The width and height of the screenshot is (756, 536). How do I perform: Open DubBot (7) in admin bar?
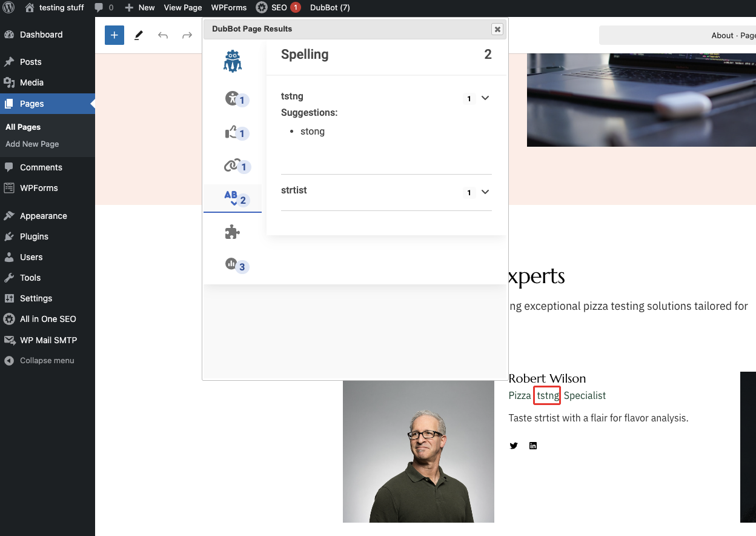click(x=330, y=8)
